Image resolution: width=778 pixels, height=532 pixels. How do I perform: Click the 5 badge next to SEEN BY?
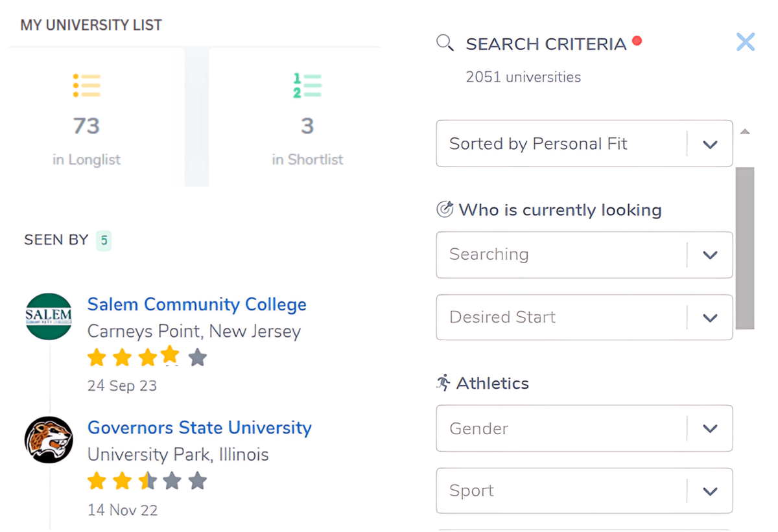pos(104,240)
